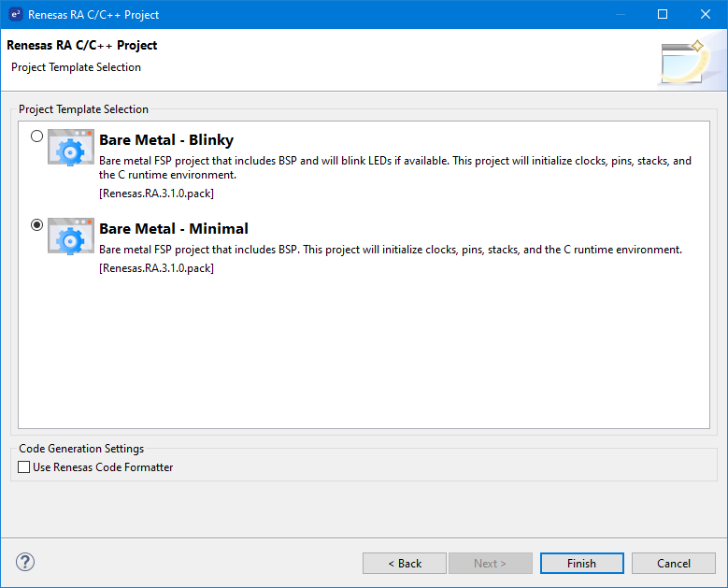Click the Bare Metal - Minimal gear icon
Screen dimensions: 728x588
pyautogui.click(x=71, y=237)
